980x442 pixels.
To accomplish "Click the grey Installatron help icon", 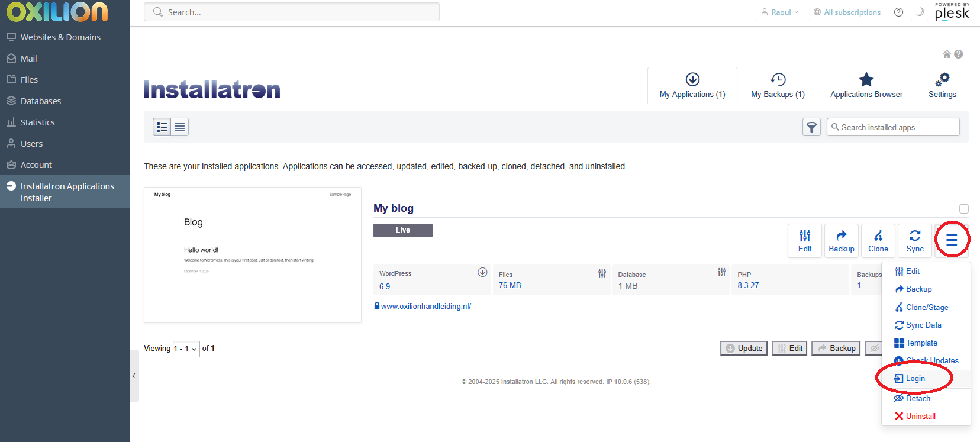I will [959, 54].
